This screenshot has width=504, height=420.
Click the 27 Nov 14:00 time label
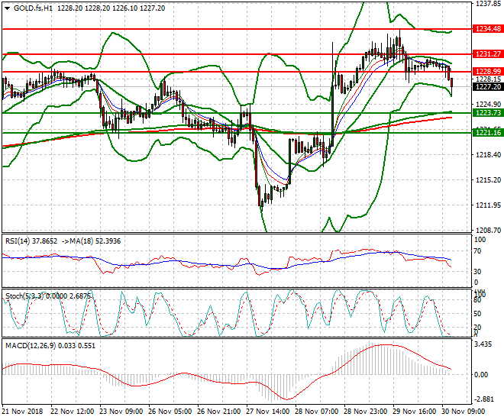[x=268, y=412]
